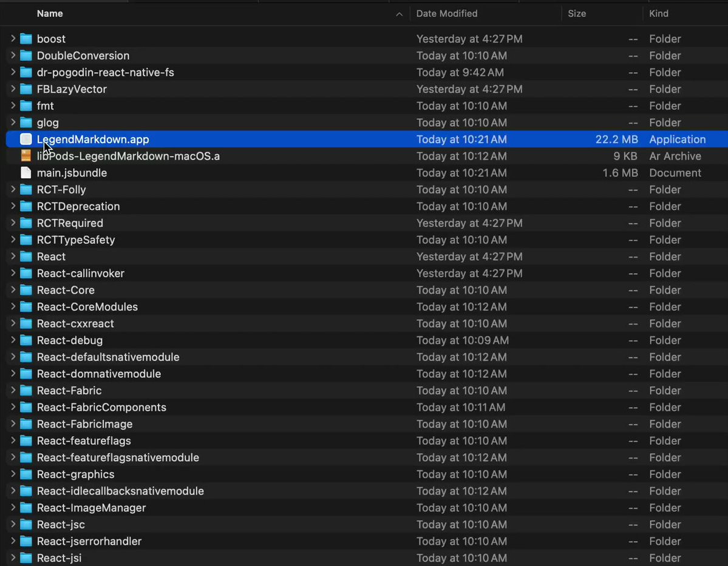Click the 22.2 MB size value

pyautogui.click(x=616, y=139)
